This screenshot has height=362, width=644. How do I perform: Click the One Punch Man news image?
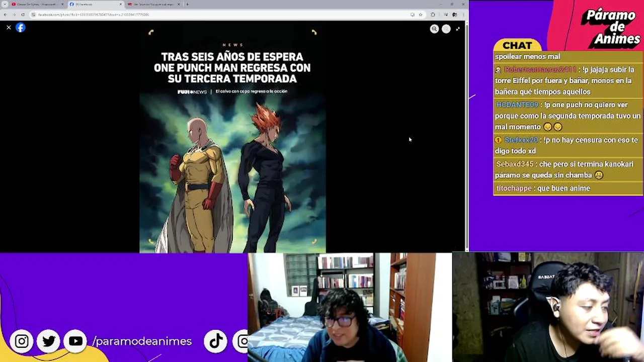232,137
